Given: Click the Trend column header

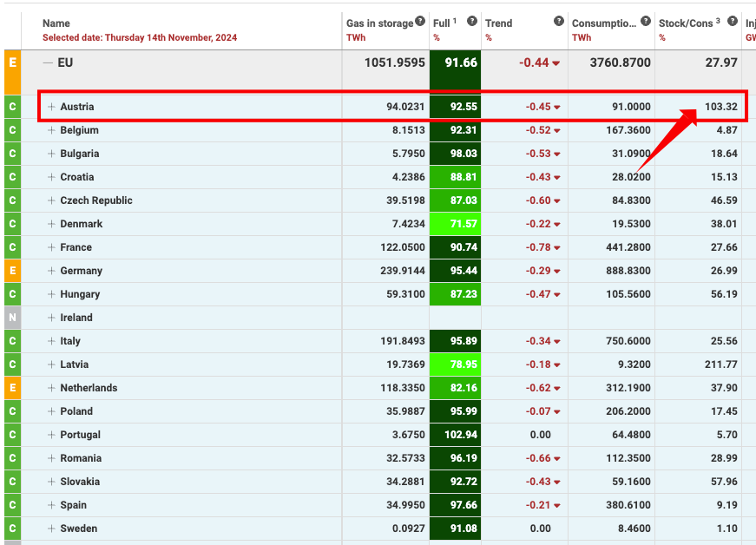Looking at the screenshot, I should coord(498,23).
